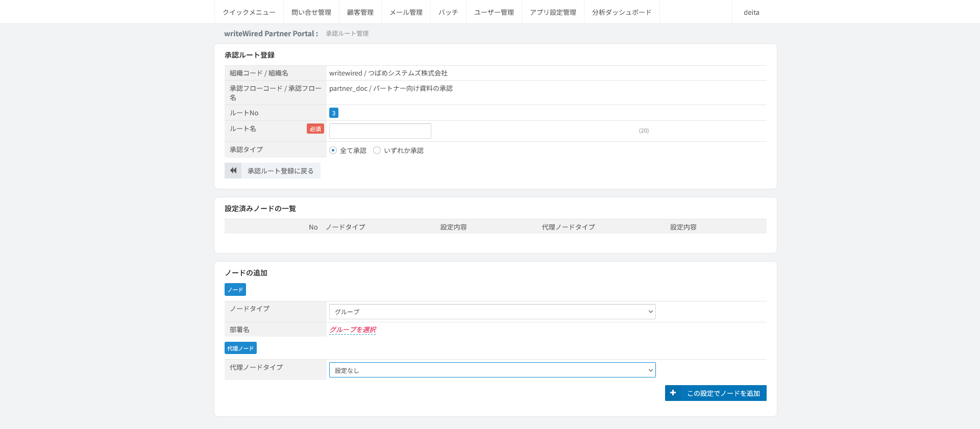
Task: Click the 代理ノードタイプ column header
Action: click(x=568, y=227)
